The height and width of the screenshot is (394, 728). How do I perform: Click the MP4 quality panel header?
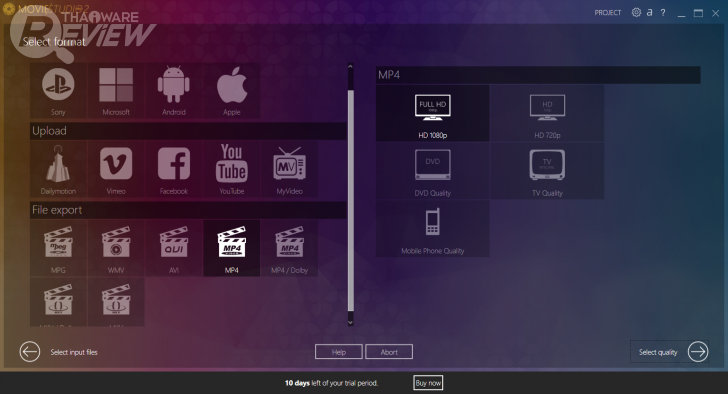pyautogui.click(x=538, y=75)
